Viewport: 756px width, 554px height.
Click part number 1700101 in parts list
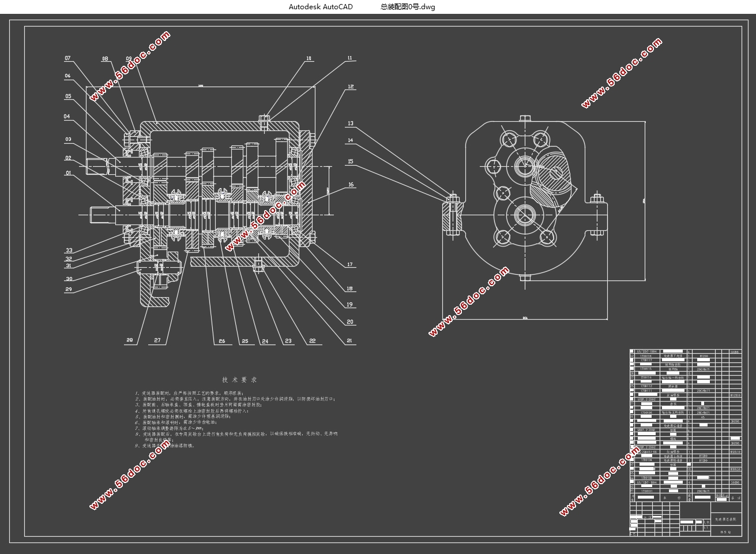(x=646, y=492)
